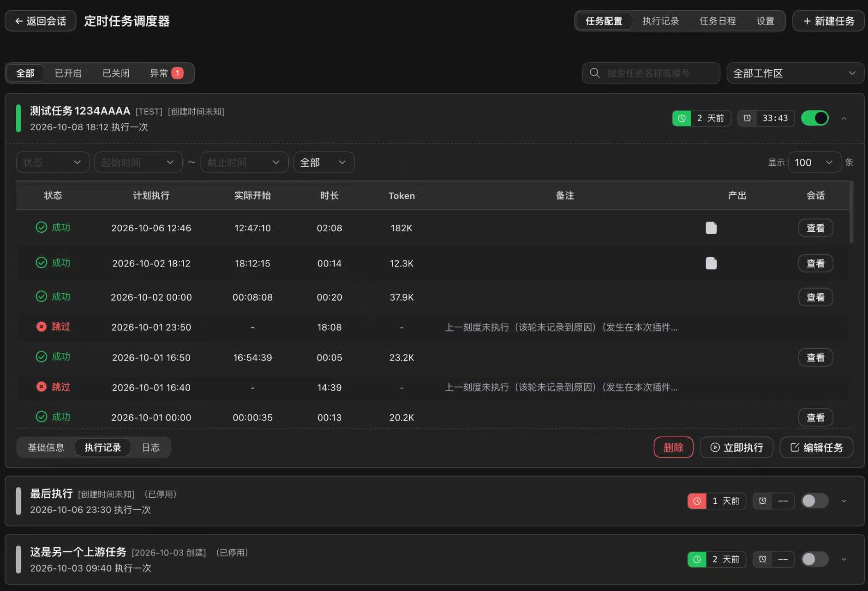Click green clock icon on 这是另一个上游任务
868x591 pixels.
[x=697, y=559]
